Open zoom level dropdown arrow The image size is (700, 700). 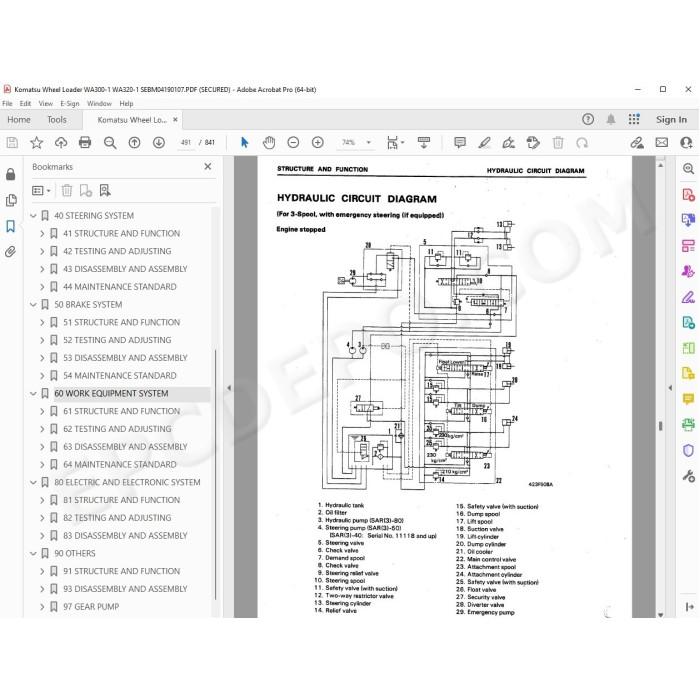pyautogui.click(x=369, y=143)
